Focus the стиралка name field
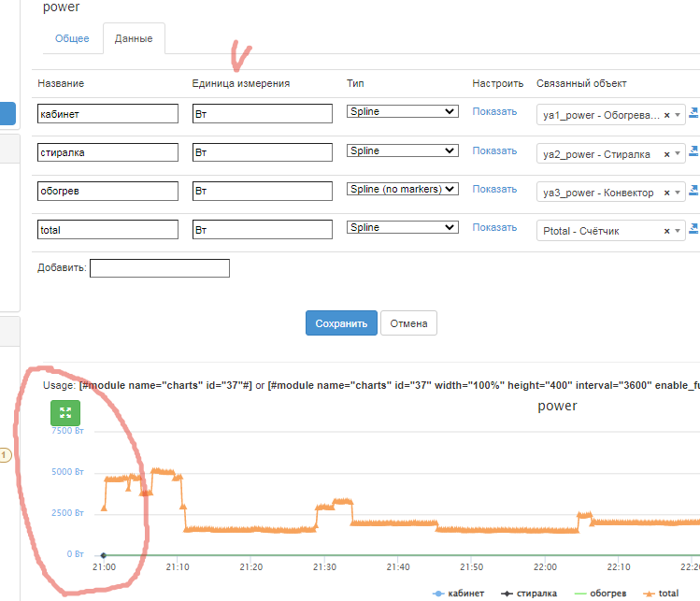The height and width of the screenshot is (601, 700). [108, 152]
